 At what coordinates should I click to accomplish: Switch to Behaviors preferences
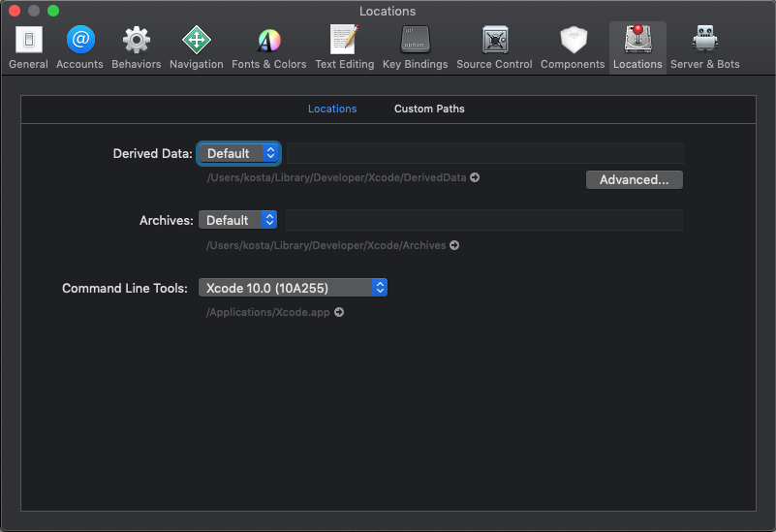coord(136,47)
